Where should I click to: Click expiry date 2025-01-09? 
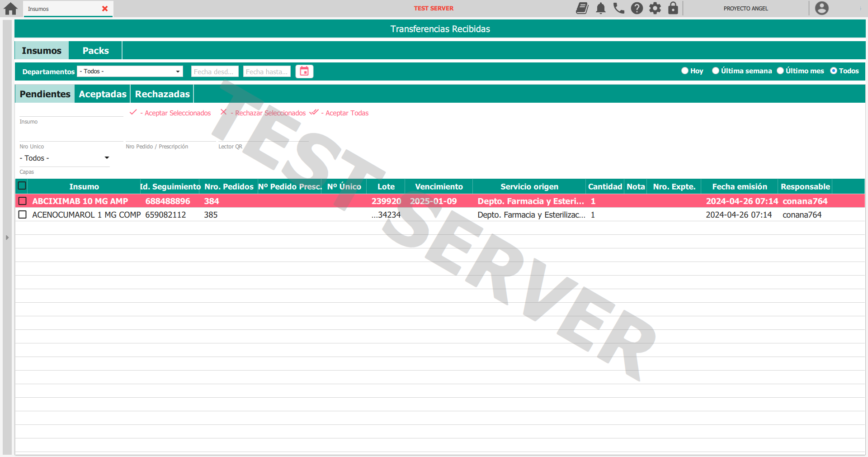pyautogui.click(x=433, y=201)
